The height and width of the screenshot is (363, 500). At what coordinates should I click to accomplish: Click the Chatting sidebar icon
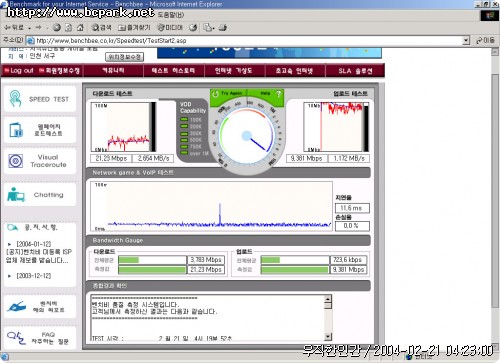point(16,195)
